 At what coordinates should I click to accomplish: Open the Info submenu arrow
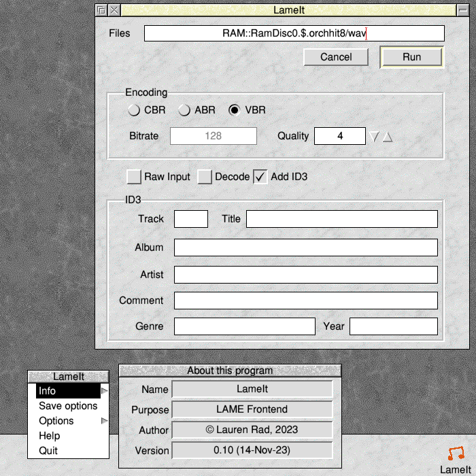tap(105, 391)
